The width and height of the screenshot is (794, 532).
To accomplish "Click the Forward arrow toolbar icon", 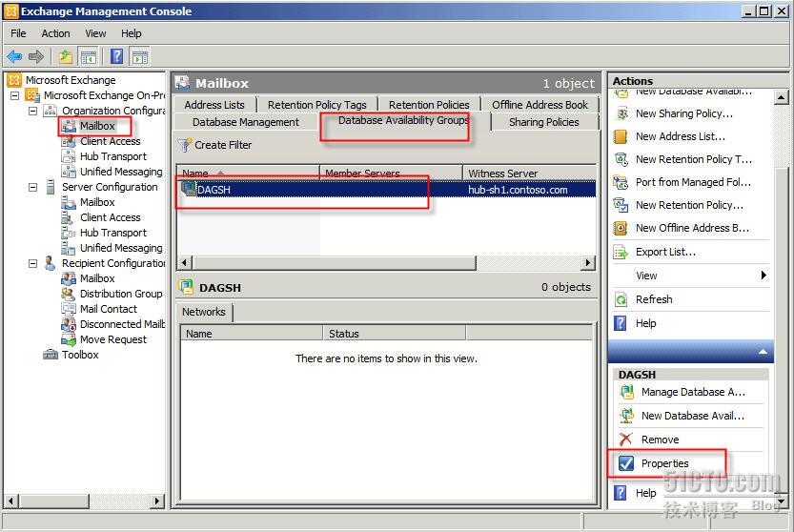I will pyautogui.click(x=36, y=56).
